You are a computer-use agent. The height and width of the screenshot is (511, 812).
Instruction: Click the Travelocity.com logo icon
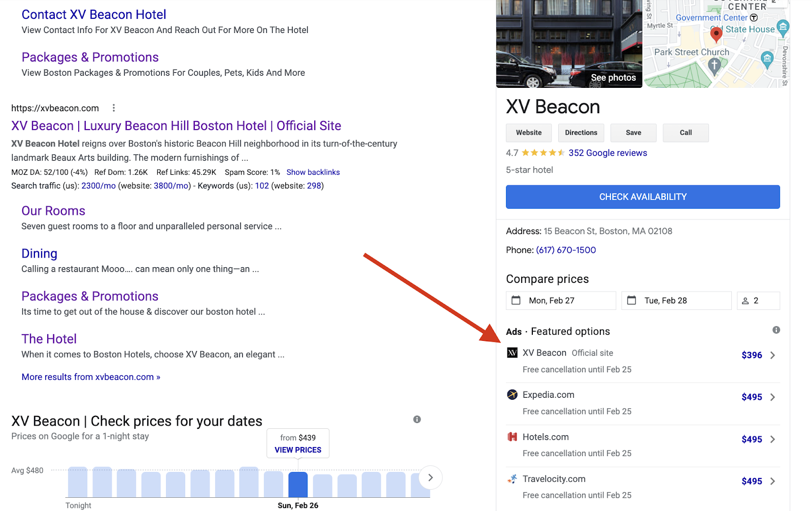(513, 479)
